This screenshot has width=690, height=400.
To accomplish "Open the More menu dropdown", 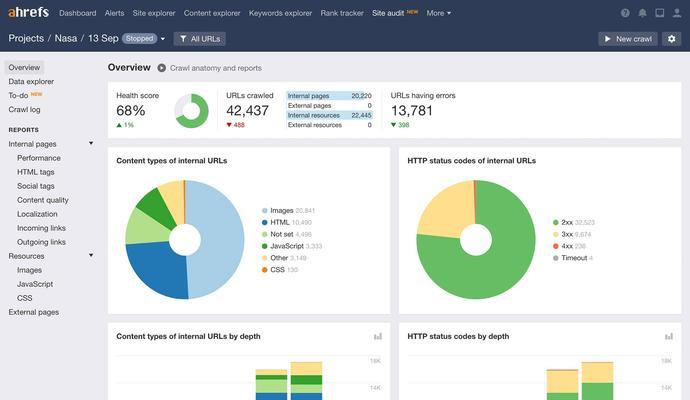I will click(438, 13).
